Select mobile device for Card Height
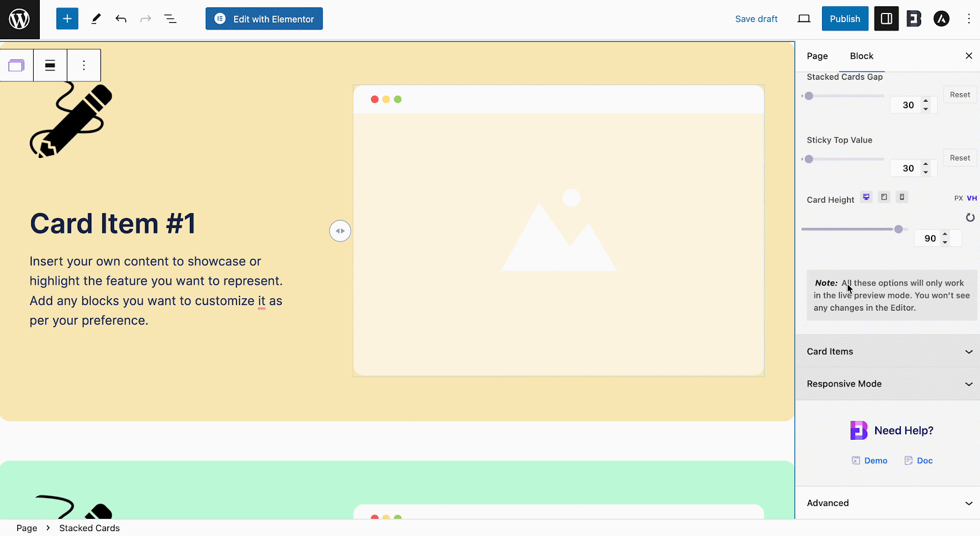The width and height of the screenshot is (980, 536). [x=902, y=197]
